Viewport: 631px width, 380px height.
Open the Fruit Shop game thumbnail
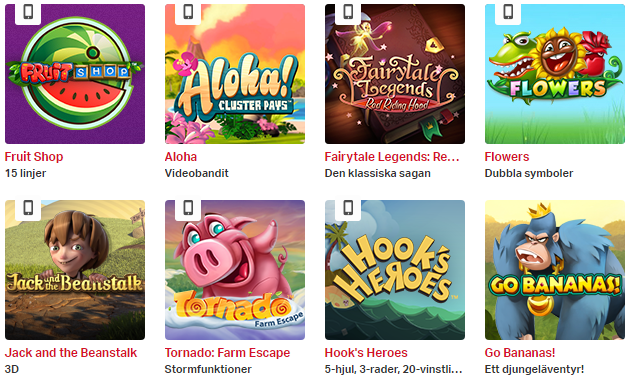pyautogui.click(x=75, y=74)
